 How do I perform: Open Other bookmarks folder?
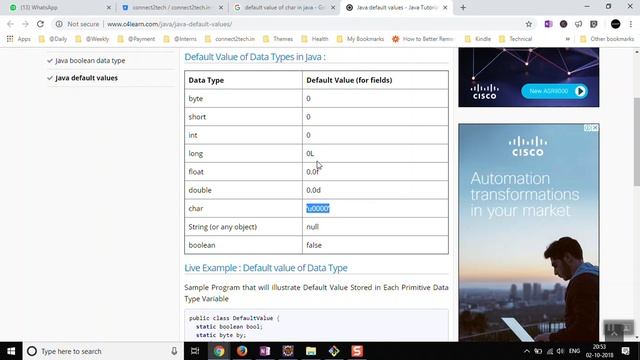tap(607, 39)
